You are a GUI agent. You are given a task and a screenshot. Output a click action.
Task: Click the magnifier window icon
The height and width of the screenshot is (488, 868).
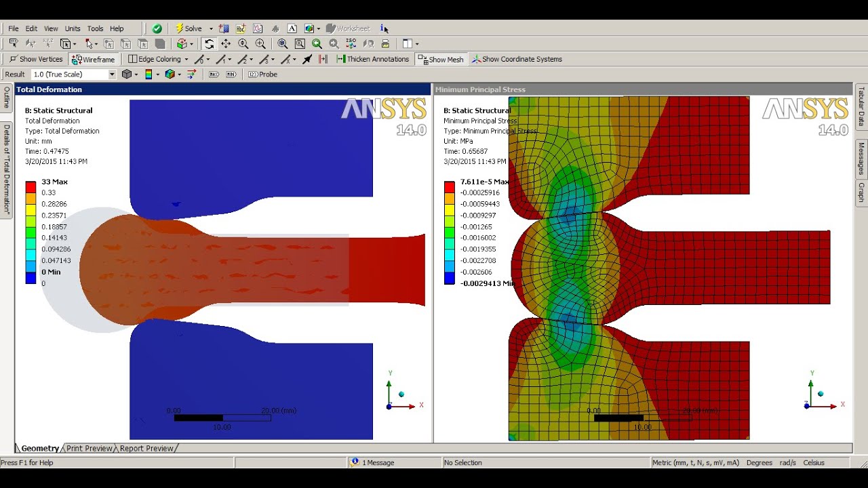pyautogui.click(x=300, y=43)
